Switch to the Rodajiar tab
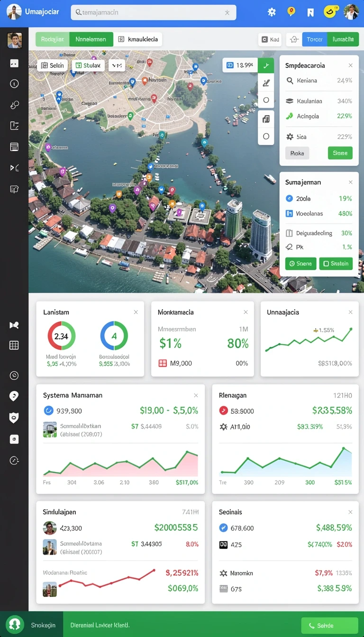 (52, 39)
